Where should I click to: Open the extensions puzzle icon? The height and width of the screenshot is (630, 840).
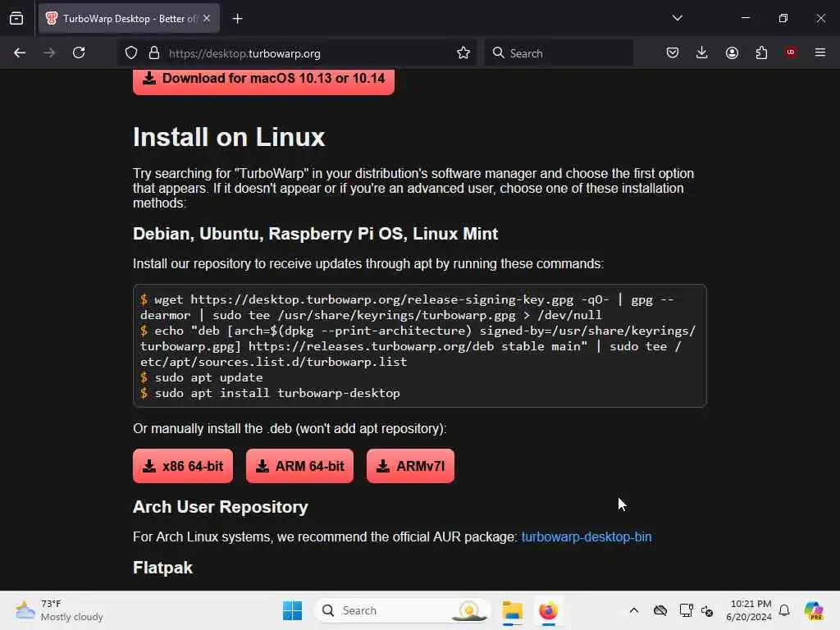coord(761,53)
